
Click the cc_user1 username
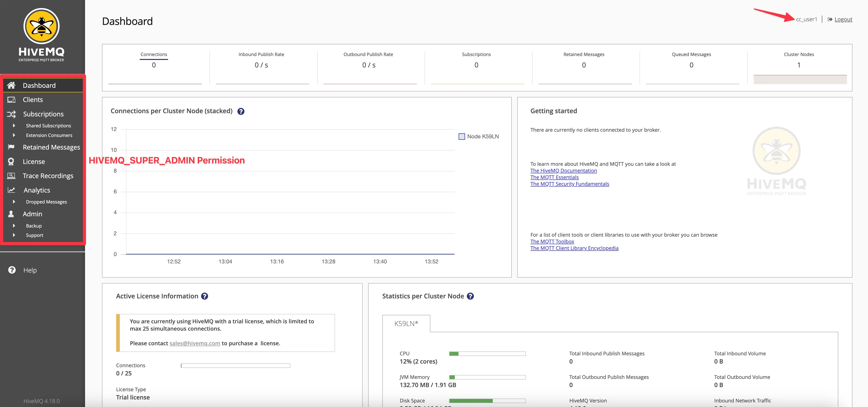(x=806, y=19)
